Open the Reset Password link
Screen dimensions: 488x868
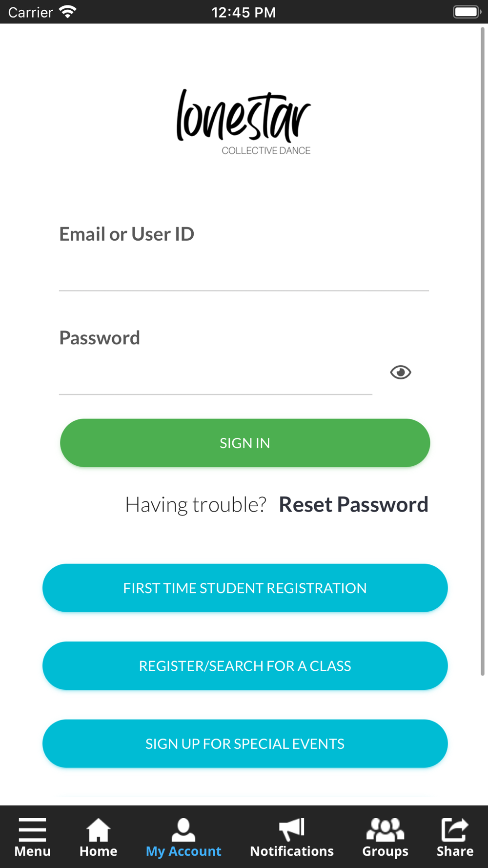tap(353, 504)
